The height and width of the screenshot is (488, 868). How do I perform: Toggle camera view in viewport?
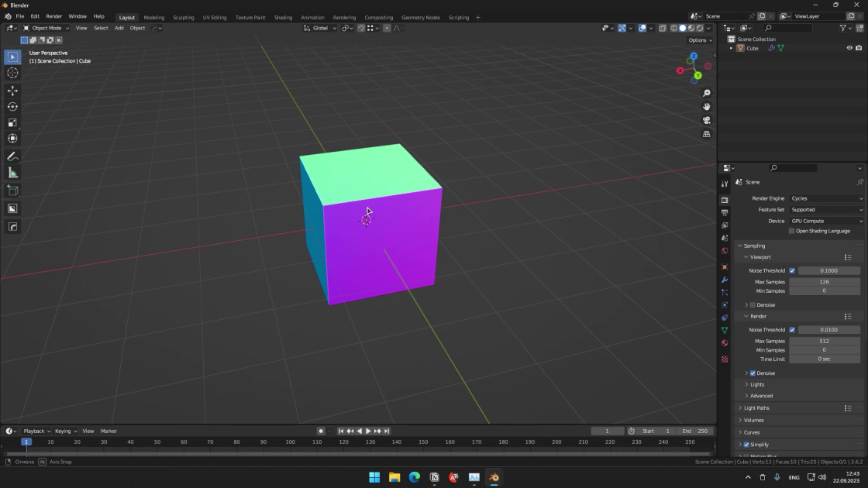tap(706, 120)
